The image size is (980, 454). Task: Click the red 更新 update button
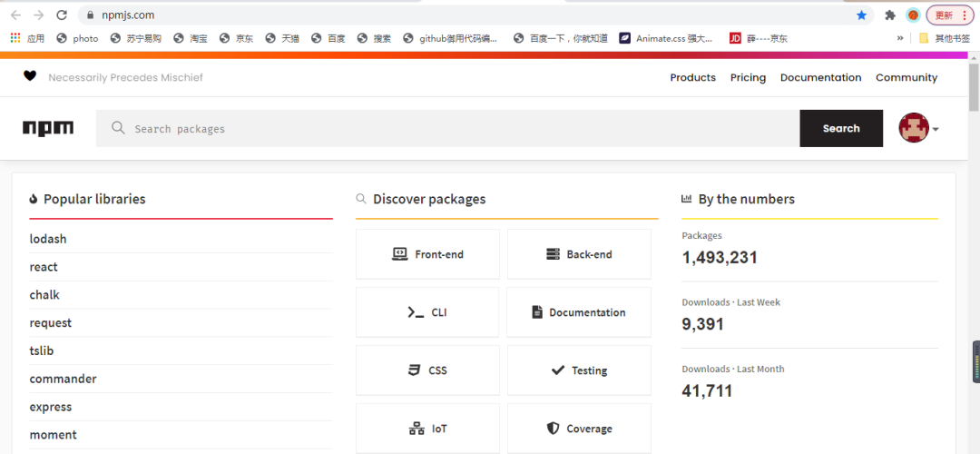949,15
